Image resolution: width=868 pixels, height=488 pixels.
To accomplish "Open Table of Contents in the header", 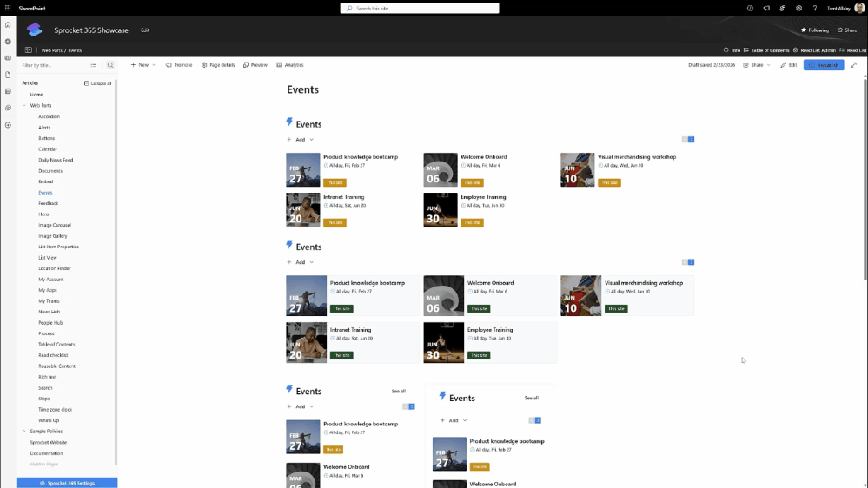I will (766, 50).
